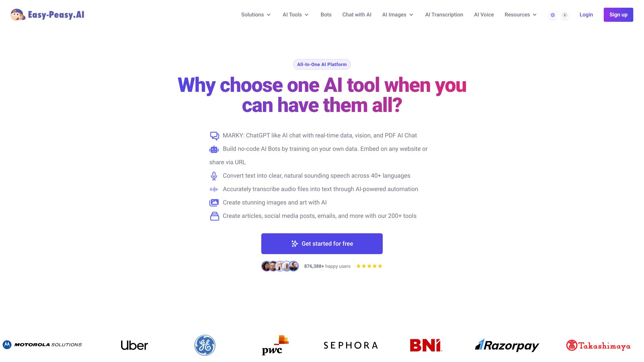
Task: Click the AI Voice navigation item
Action: tap(484, 15)
